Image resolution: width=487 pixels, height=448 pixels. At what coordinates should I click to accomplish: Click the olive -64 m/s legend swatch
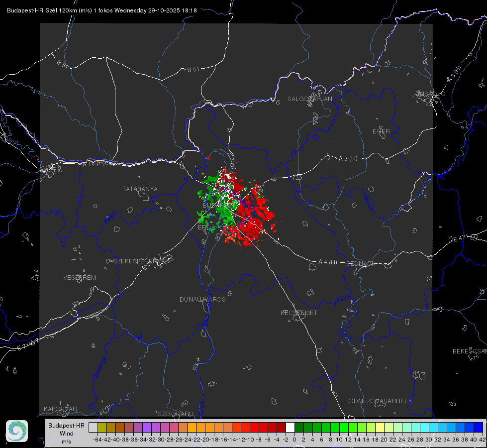click(102, 427)
